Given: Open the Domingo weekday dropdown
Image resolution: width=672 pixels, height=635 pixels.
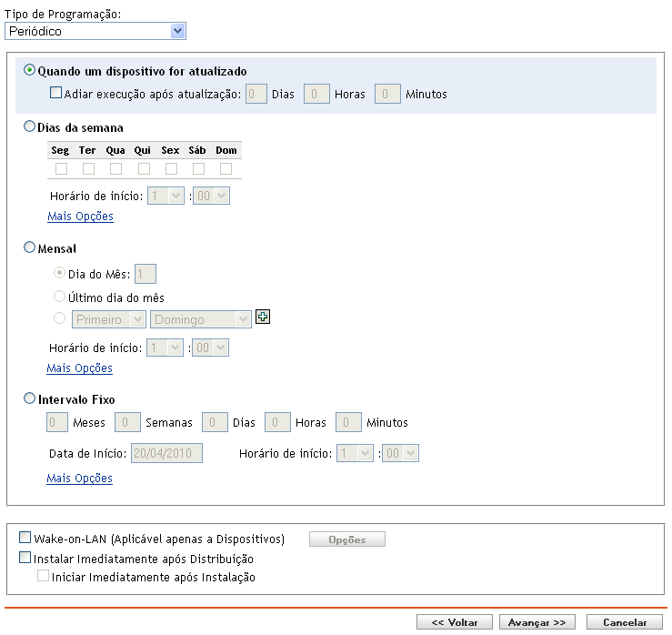Looking at the screenshot, I should 201,319.
